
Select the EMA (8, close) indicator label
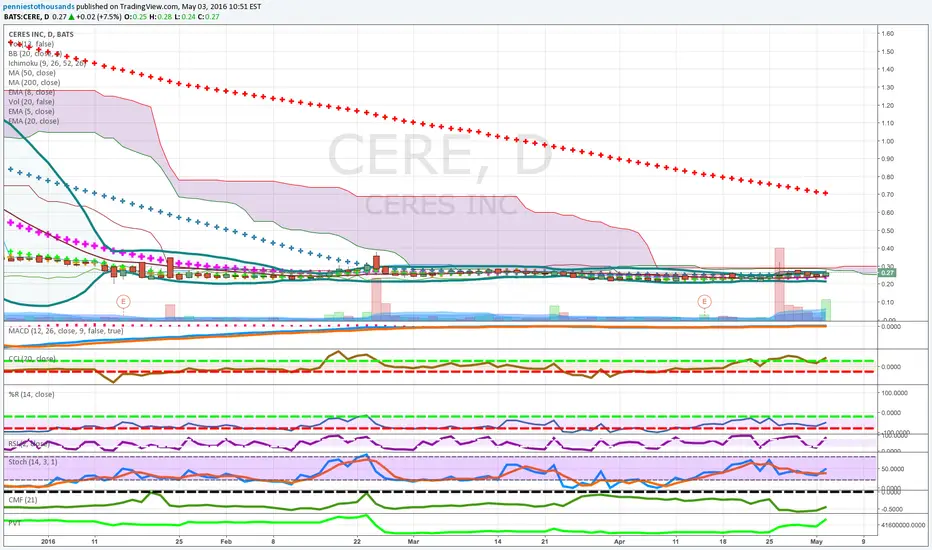point(32,92)
